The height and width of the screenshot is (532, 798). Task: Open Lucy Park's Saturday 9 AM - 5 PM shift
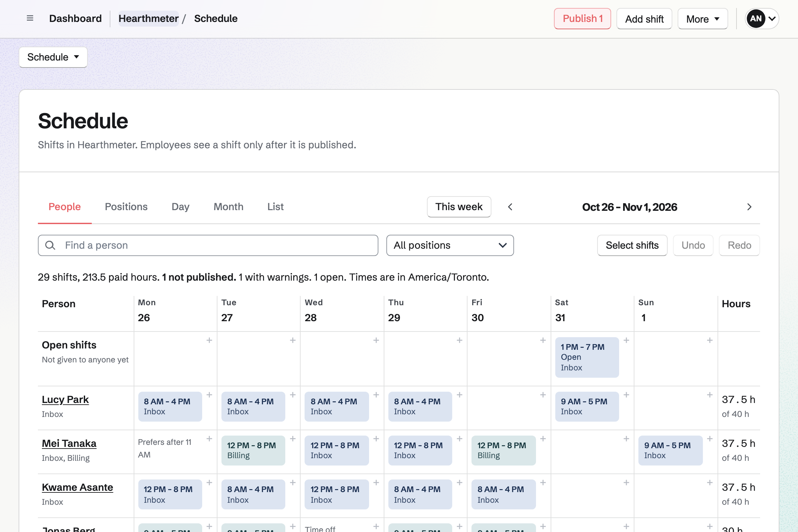(x=587, y=406)
